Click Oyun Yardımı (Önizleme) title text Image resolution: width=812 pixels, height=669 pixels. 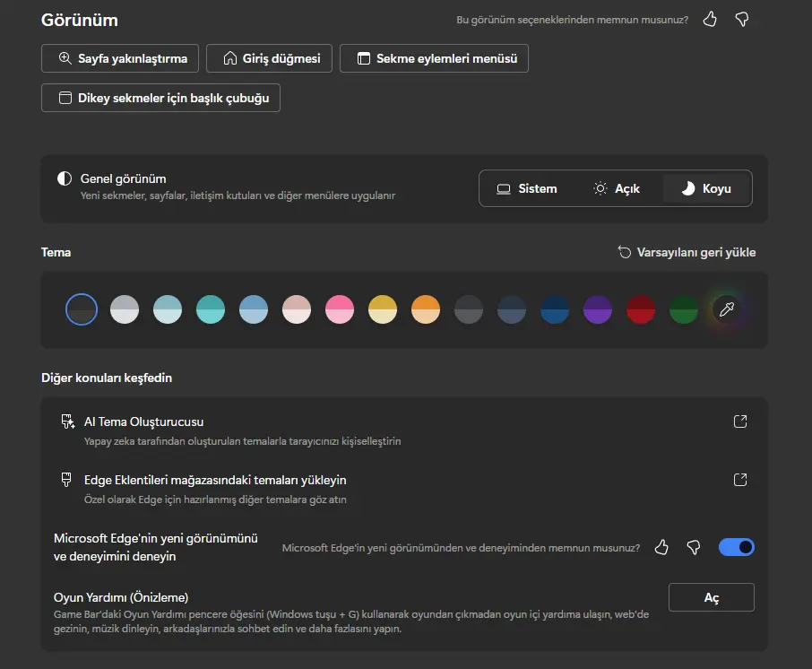[121, 597]
